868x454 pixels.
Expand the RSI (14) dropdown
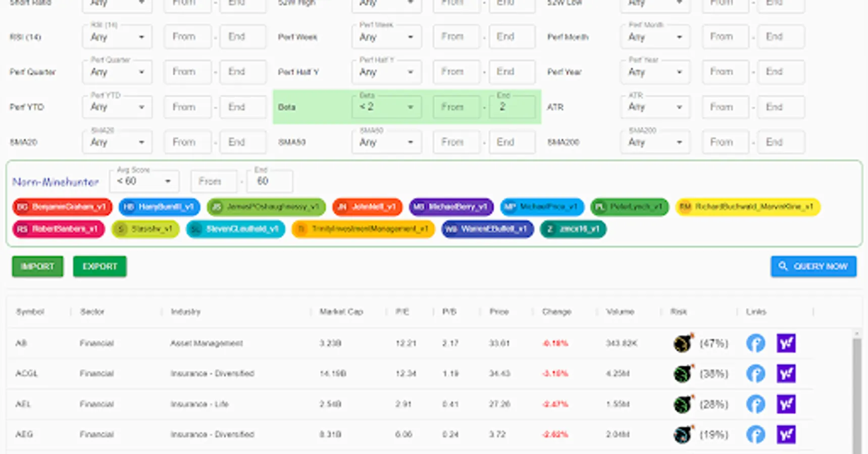coord(117,37)
